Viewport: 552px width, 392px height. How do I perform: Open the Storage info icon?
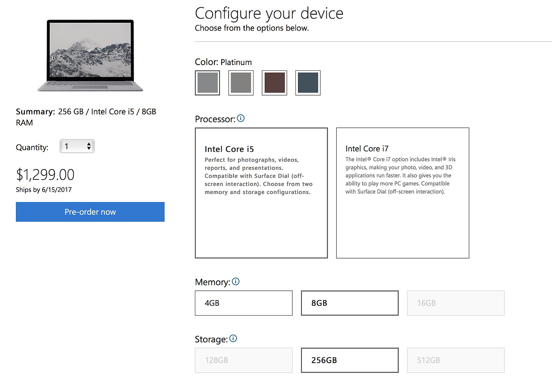(x=233, y=339)
